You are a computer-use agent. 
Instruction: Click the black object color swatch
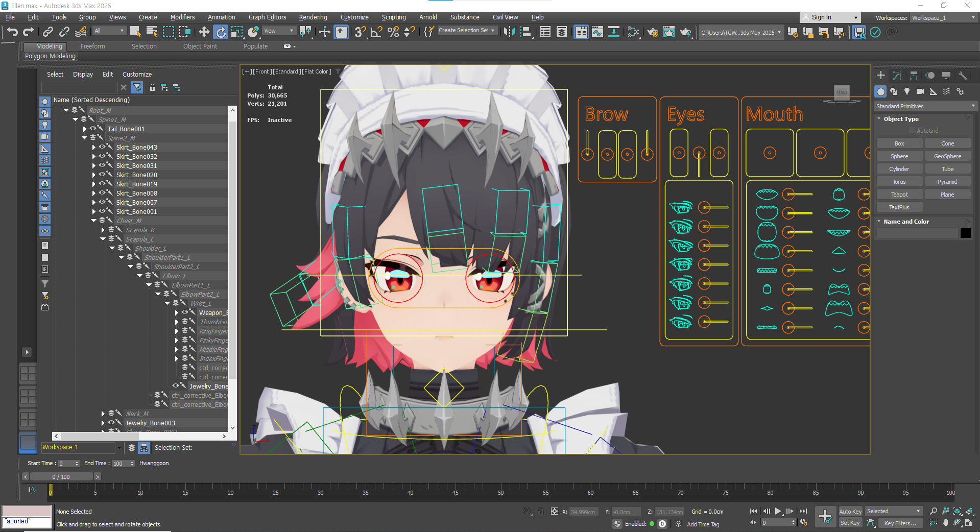966,233
